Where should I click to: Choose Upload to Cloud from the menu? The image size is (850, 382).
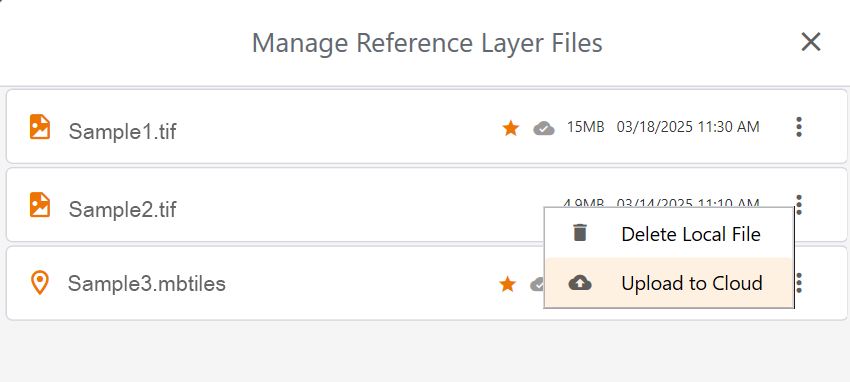[x=669, y=283]
